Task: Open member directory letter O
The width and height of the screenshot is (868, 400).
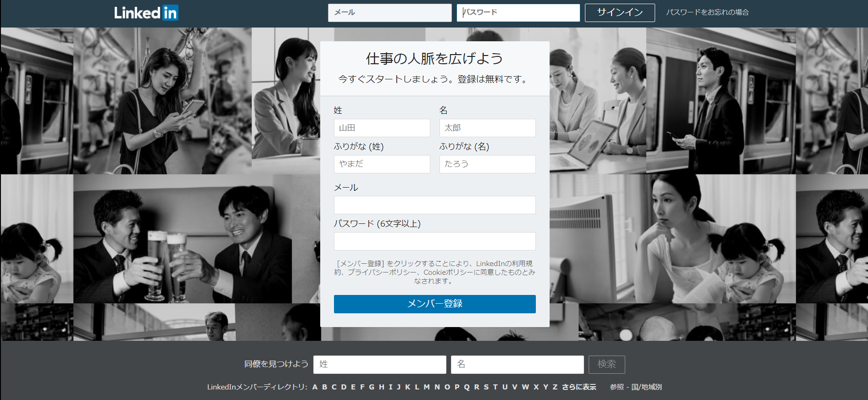Action: pos(447,387)
